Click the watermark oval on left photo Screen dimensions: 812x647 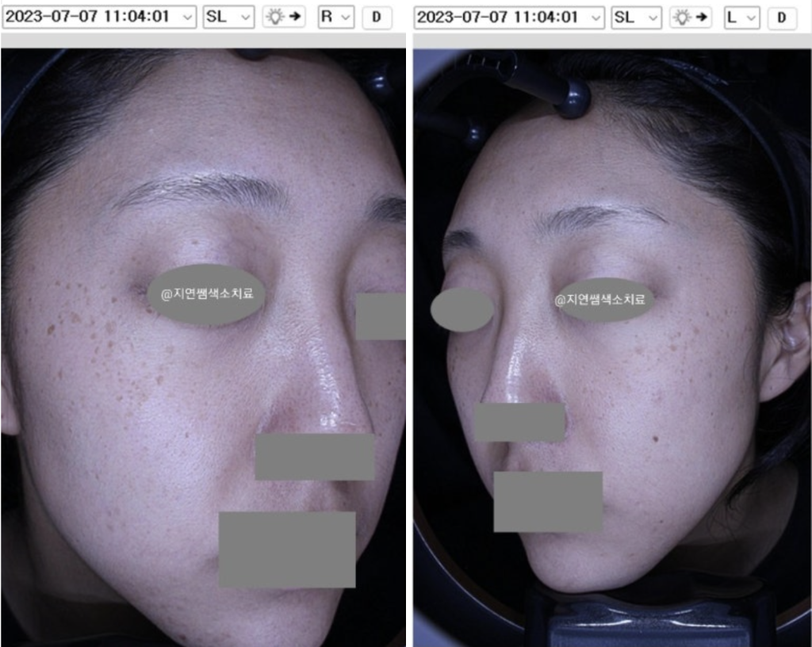[206, 294]
